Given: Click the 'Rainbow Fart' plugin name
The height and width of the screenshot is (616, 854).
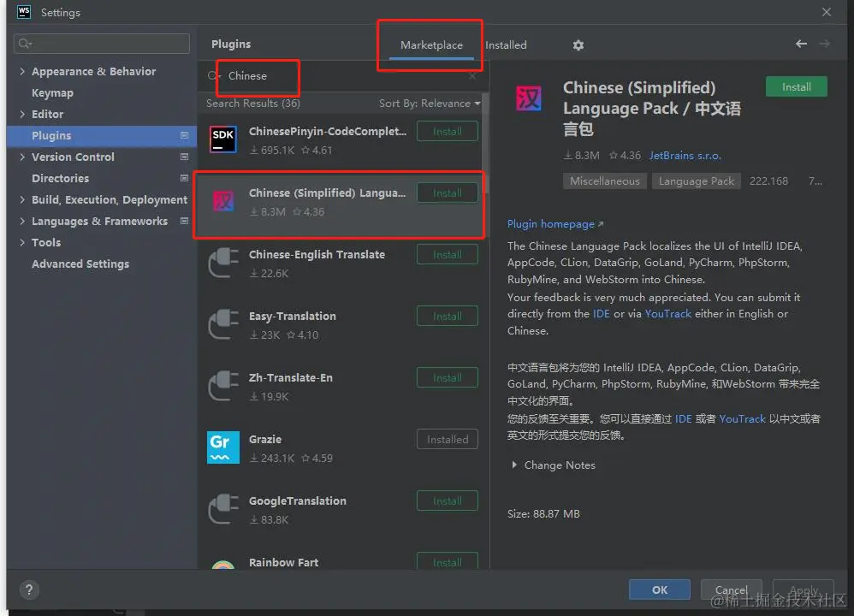Looking at the screenshot, I should (283, 562).
